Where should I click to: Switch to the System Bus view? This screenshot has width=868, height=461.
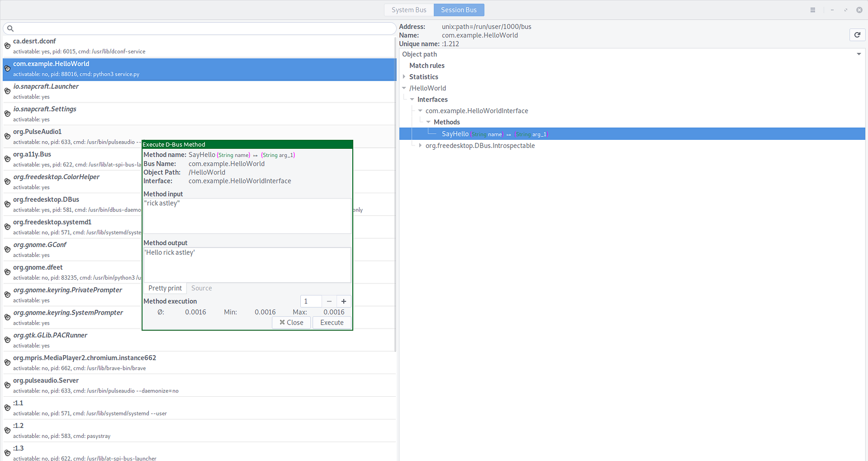[x=409, y=10]
